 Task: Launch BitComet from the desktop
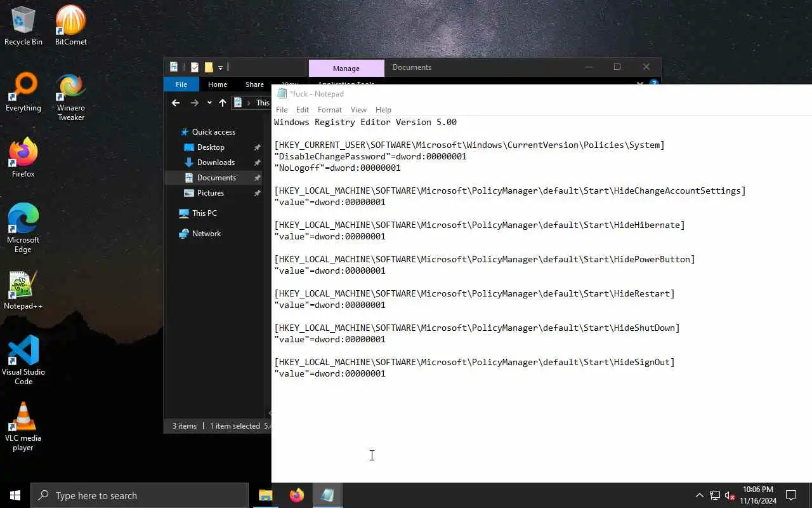click(71, 26)
